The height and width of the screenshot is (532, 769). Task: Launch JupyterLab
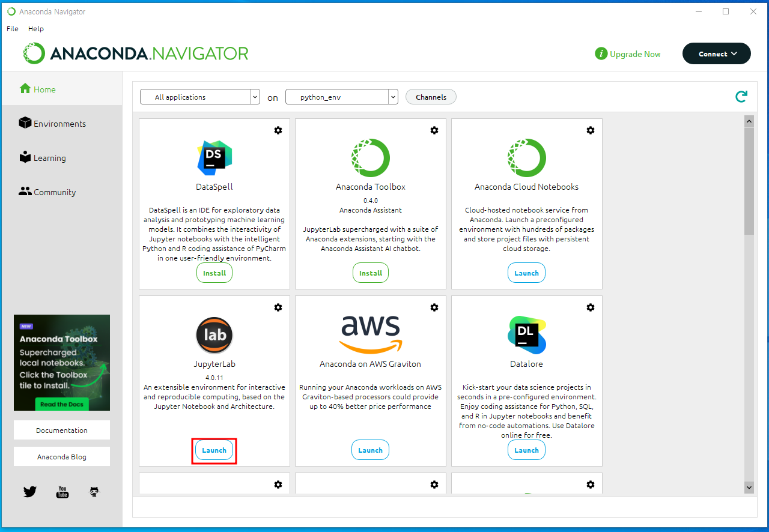[x=214, y=450]
